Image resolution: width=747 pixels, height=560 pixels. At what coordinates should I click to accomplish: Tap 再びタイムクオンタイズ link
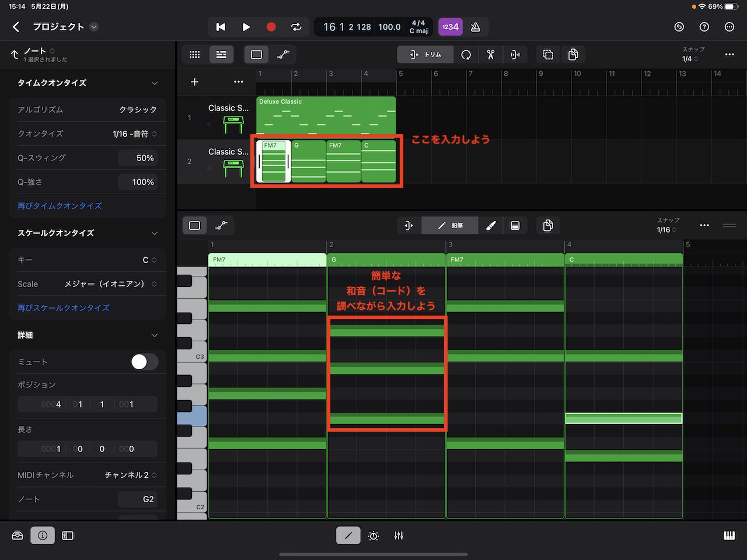60,206
